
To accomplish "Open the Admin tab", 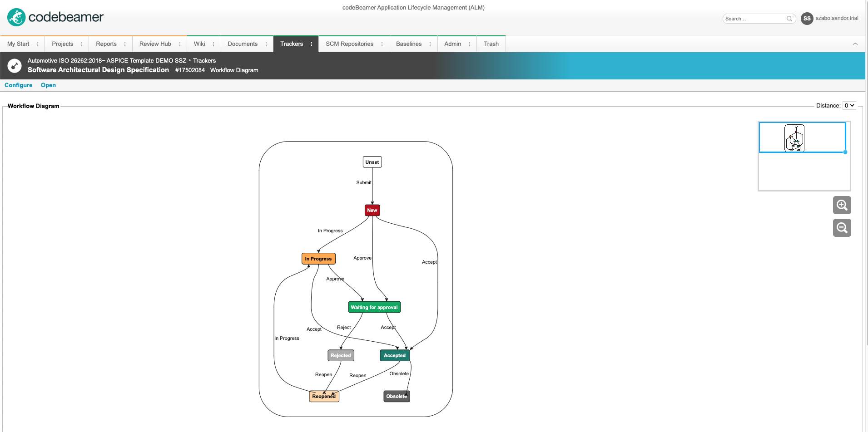I will coord(452,44).
